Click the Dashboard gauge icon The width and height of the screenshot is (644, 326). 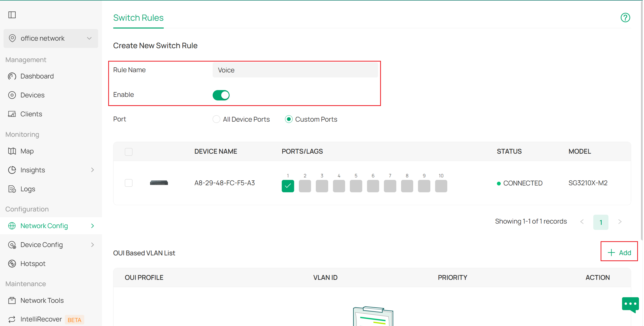click(12, 76)
